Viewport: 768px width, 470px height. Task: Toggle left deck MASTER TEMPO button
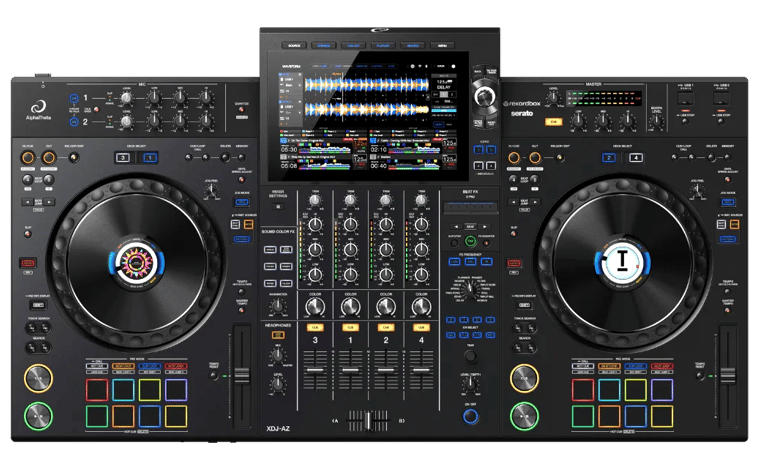click(241, 310)
